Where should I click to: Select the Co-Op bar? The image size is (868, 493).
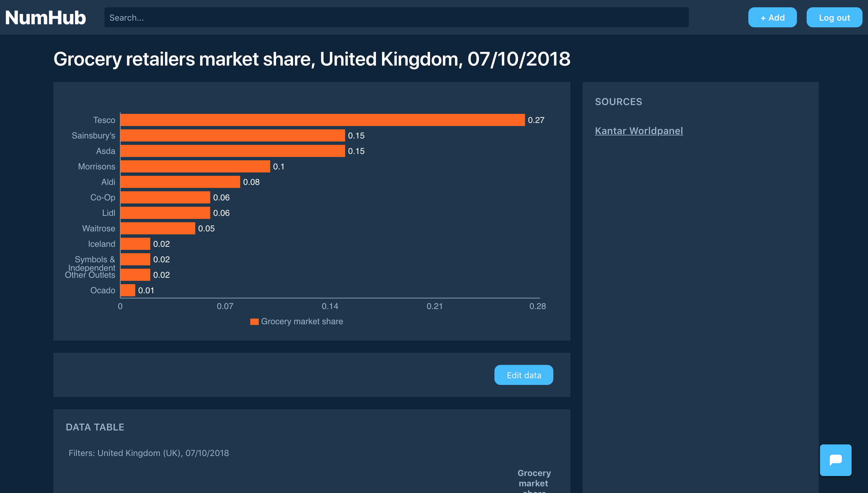click(x=165, y=197)
